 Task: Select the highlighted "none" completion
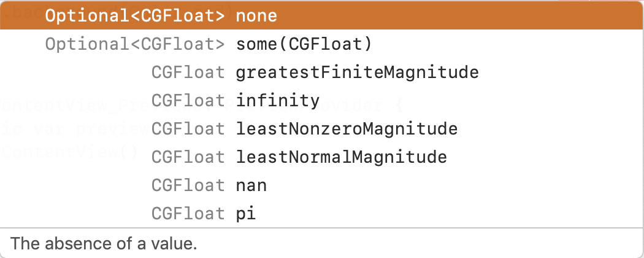[256, 16]
